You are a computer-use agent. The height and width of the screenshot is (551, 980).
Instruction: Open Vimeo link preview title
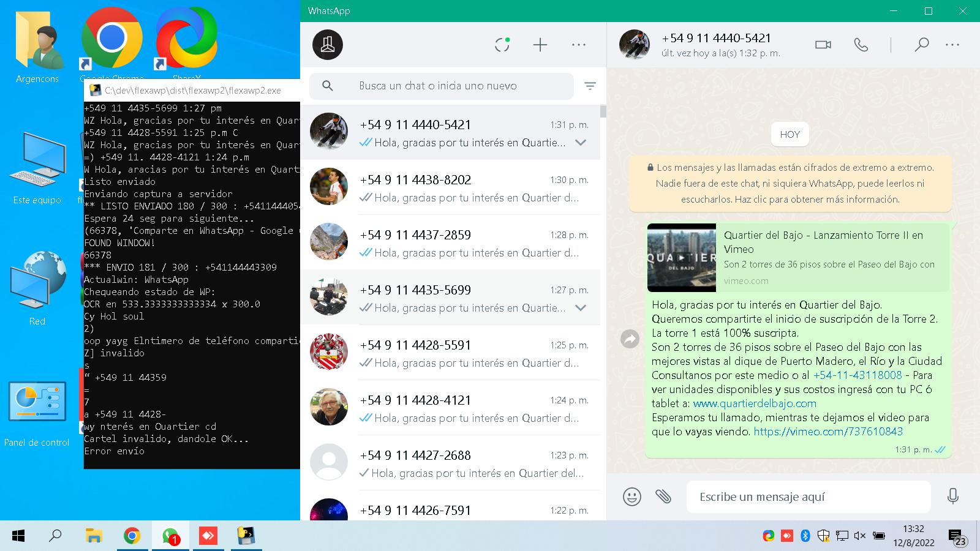[x=823, y=242]
